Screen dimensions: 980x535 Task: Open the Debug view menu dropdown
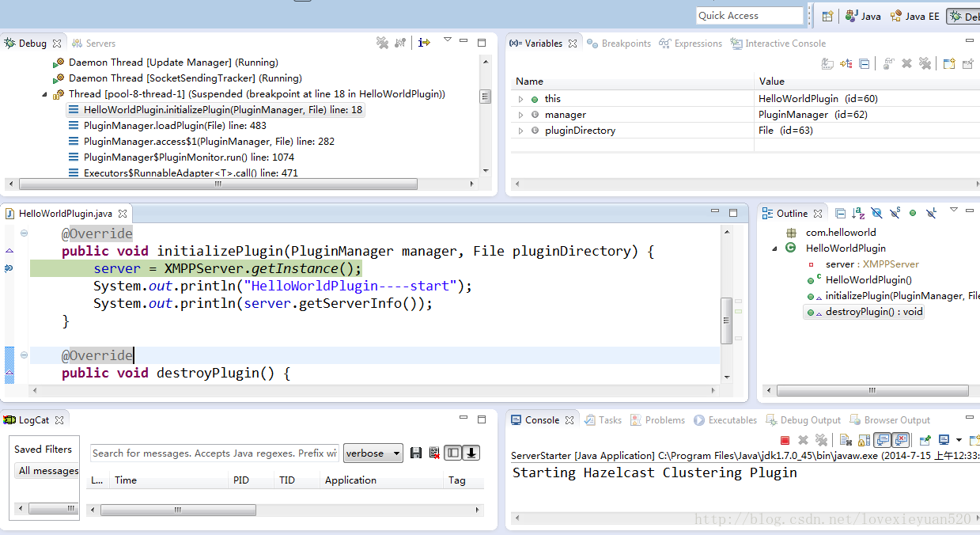click(x=448, y=40)
